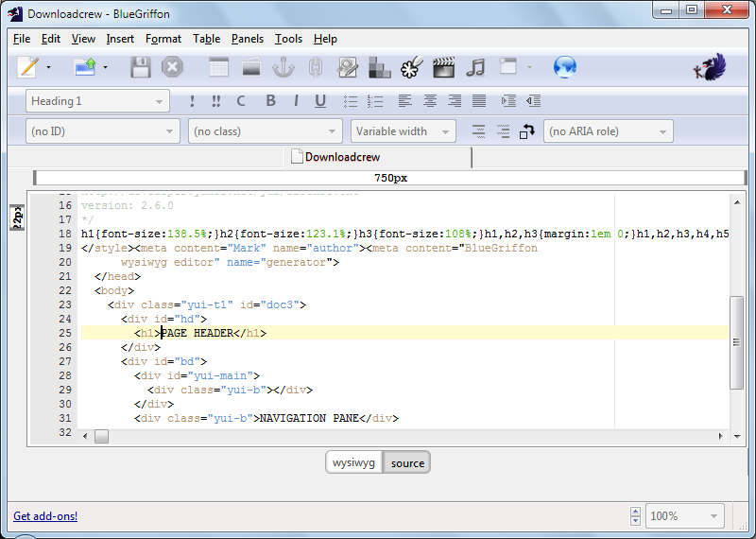756x539 pixels.
Task: Save the document with floppy icon
Action: (140, 67)
